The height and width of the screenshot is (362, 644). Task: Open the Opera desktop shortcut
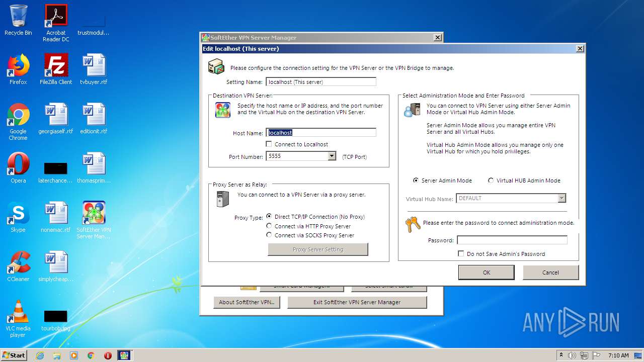(18, 168)
